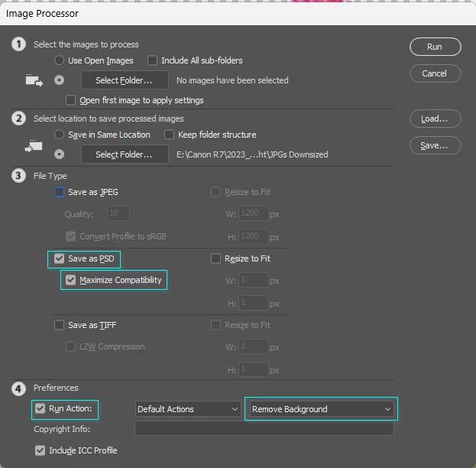476x468 pixels.
Task: Click the 'Image Processor' dialog title
Action: point(42,13)
